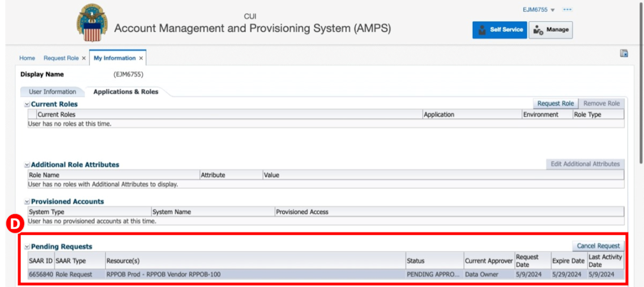
Task: Collapse the Current Roles section
Action: [27, 105]
